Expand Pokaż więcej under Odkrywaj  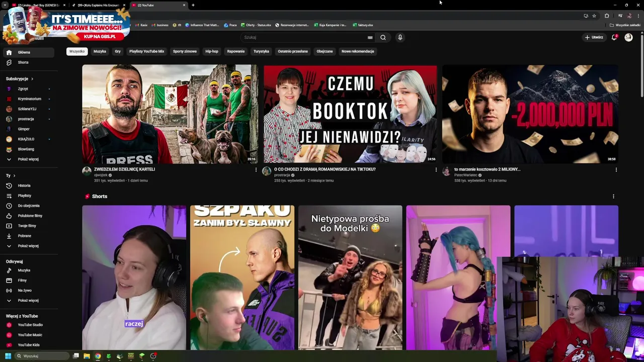[x=28, y=301]
